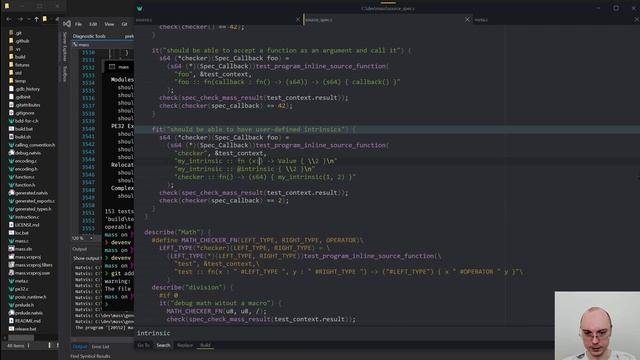Select the prelude.natvis file
The height and width of the screenshot is (360, 640).
(x=25, y=313)
